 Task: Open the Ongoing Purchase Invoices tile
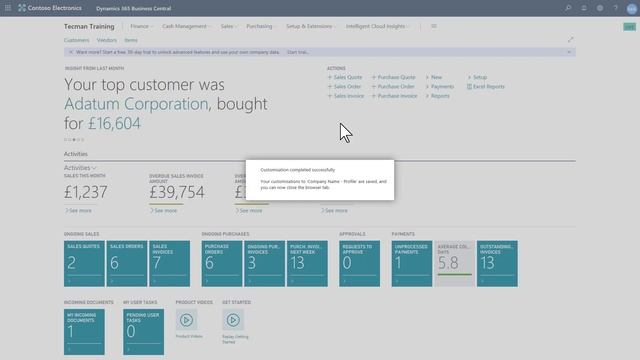pyautogui.click(x=264, y=263)
